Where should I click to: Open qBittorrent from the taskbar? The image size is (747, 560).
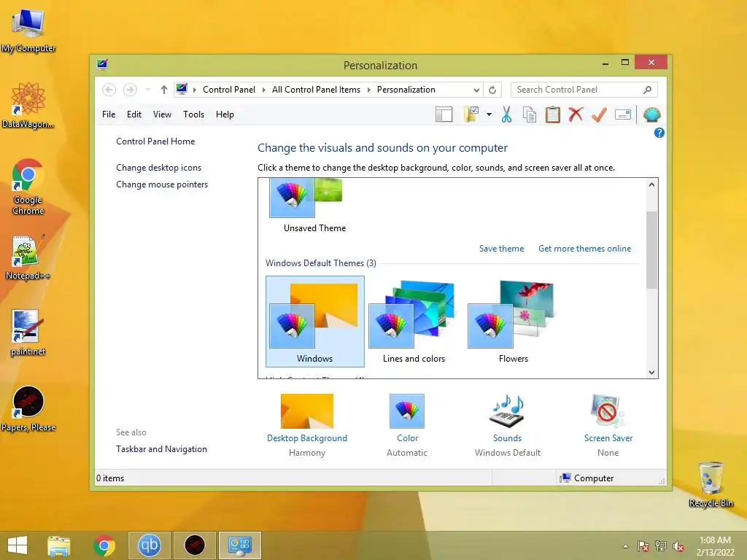click(x=149, y=545)
